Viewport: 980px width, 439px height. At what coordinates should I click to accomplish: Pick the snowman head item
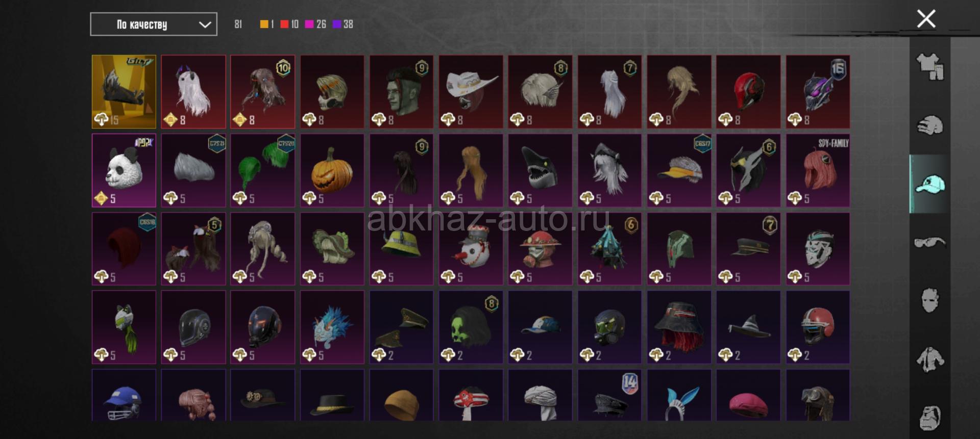(471, 249)
